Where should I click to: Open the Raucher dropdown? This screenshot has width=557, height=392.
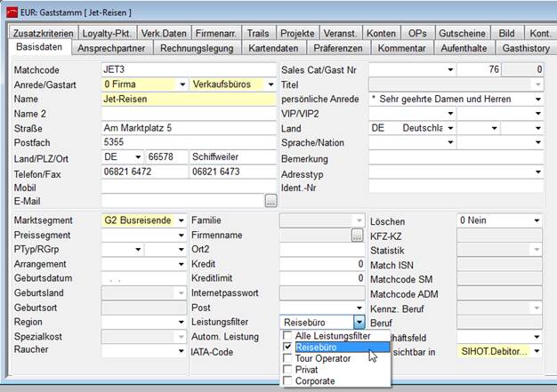(x=182, y=351)
